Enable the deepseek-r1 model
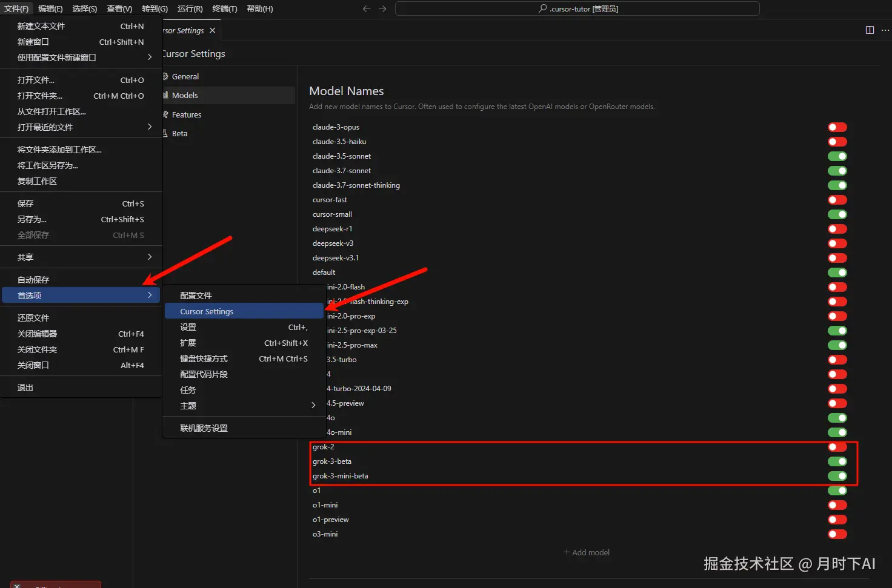 click(x=837, y=229)
